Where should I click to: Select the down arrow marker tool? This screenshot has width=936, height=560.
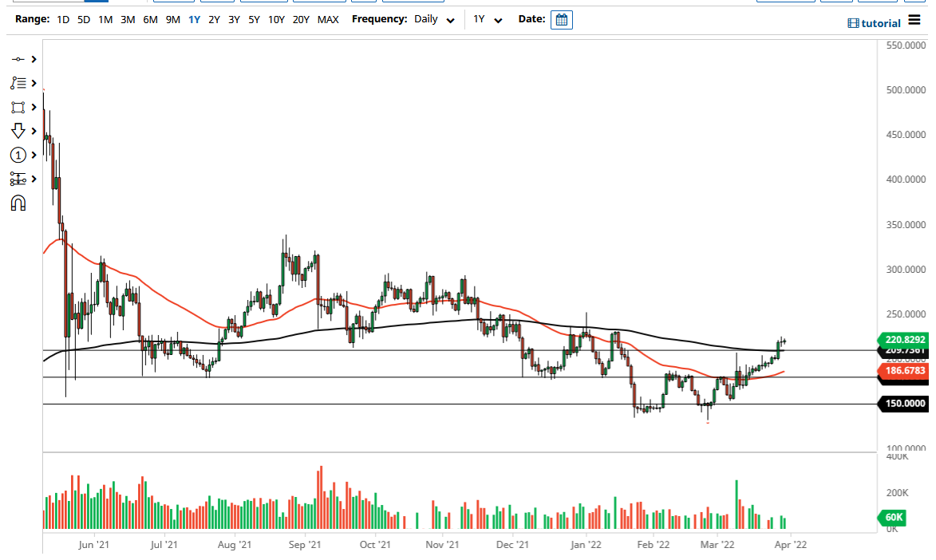[x=18, y=131]
